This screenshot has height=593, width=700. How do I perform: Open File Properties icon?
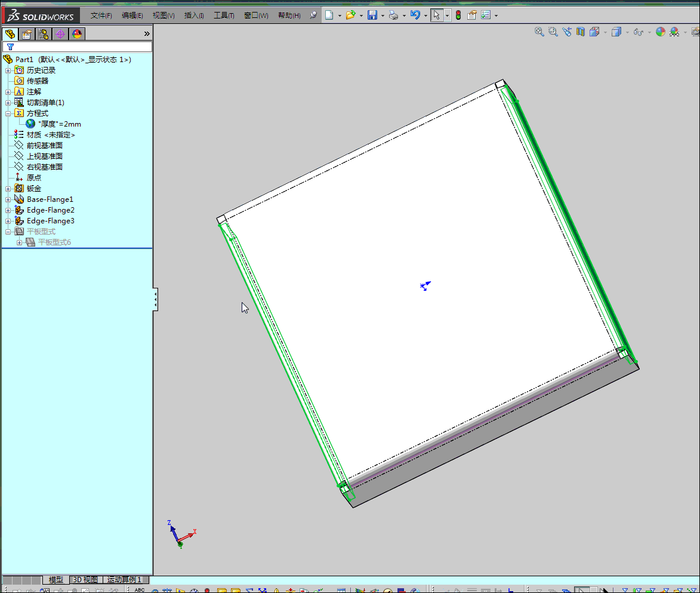pos(472,15)
